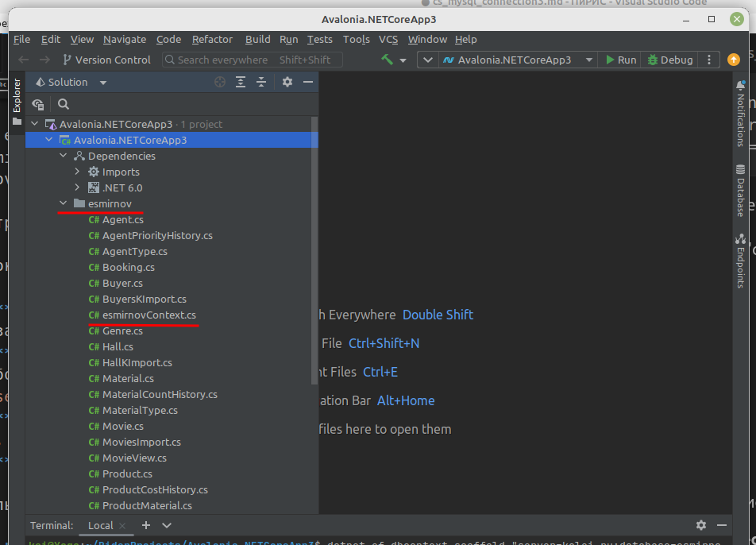The width and height of the screenshot is (756, 545).
Task: Toggle the Database tool window
Action: [740, 191]
